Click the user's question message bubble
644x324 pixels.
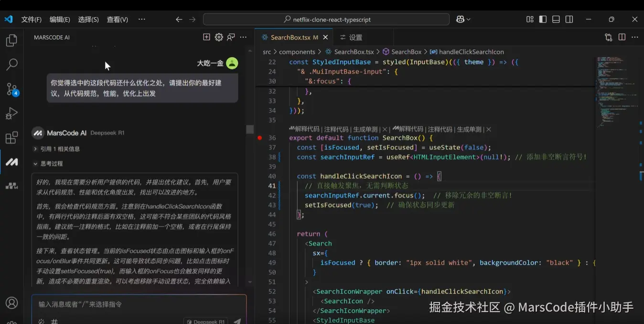(142, 88)
